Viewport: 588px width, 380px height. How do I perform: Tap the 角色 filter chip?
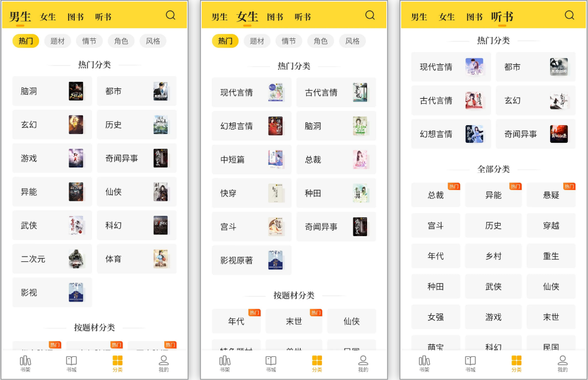click(121, 41)
